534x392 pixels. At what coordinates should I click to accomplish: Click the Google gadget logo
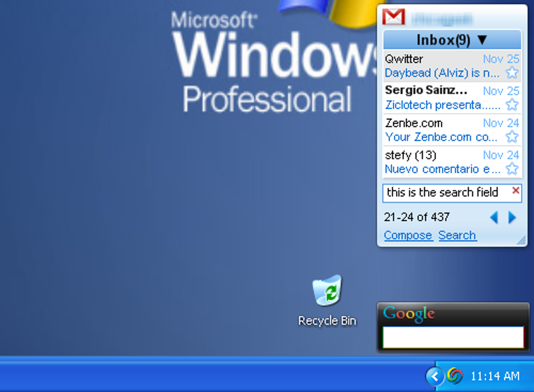point(409,313)
